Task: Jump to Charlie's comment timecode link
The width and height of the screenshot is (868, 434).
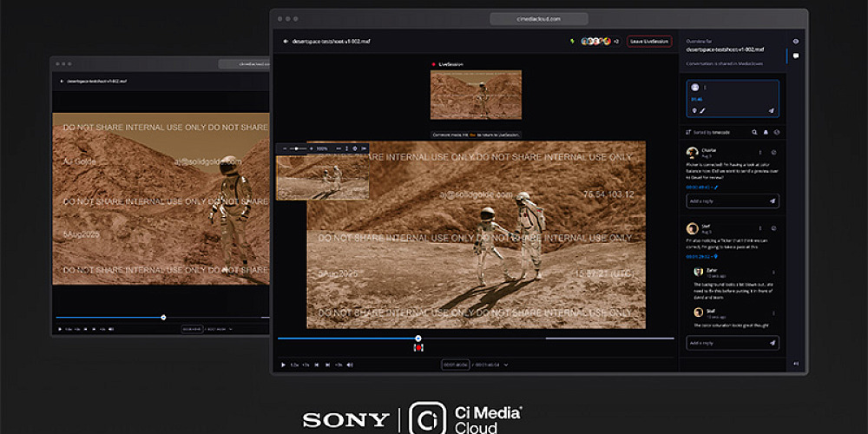Action: coord(699,187)
